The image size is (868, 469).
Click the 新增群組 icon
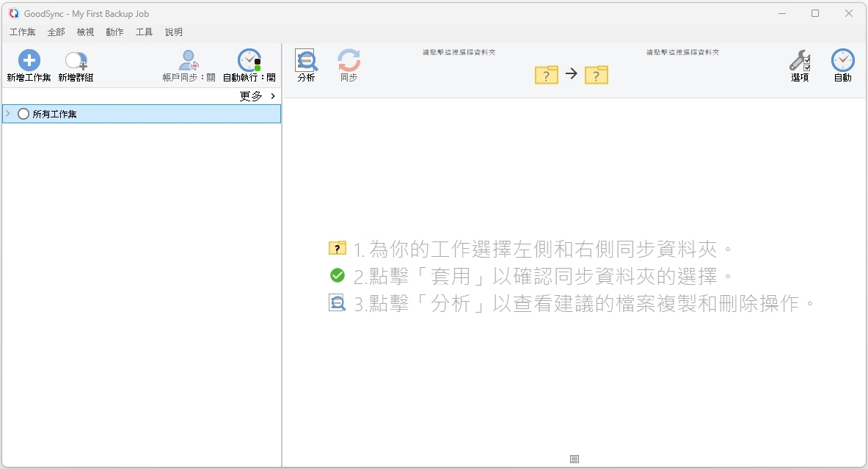pyautogui.click(x=76, y=60)
